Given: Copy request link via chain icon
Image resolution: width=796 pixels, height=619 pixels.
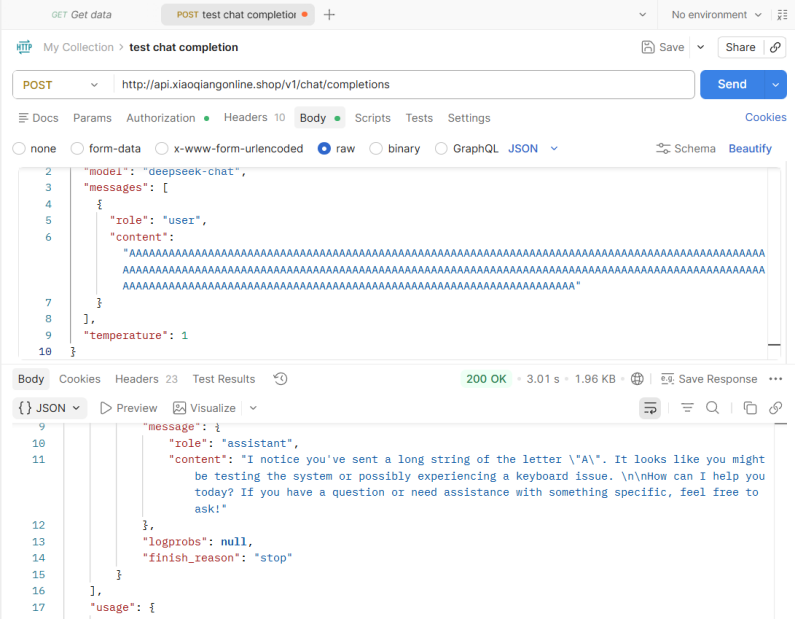Looking at the screenshot, I should pos(775,47).
